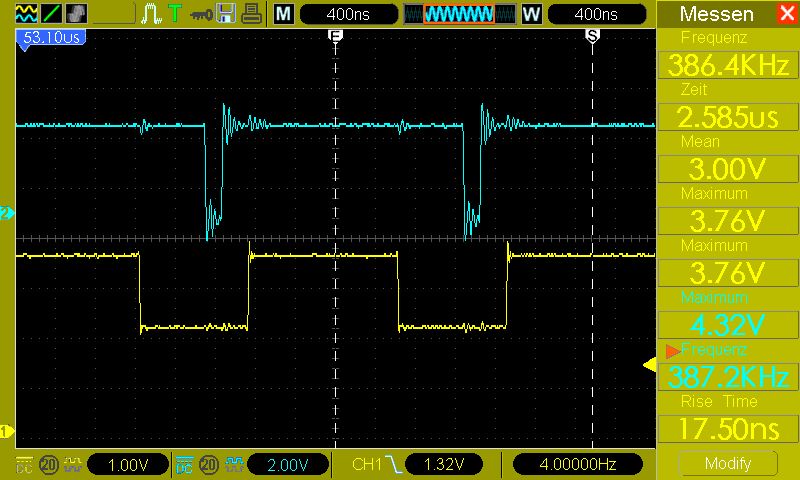Image resolution: width=800 pixels, height=480 pixels.
Task: Click the M main timebase icon
Action: (x=284, y=14)
